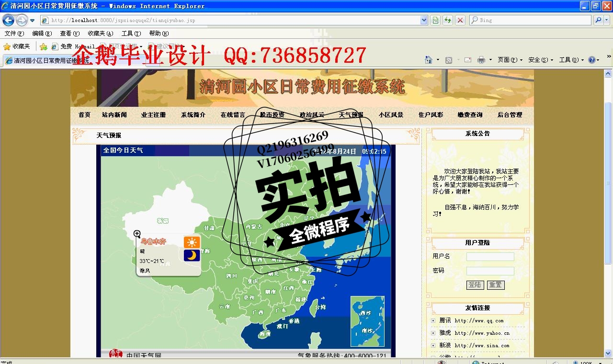The width and height of the screenshot is (613, 364).
Task: Open 业主注册 navigation link
Action: click(153, 115)
